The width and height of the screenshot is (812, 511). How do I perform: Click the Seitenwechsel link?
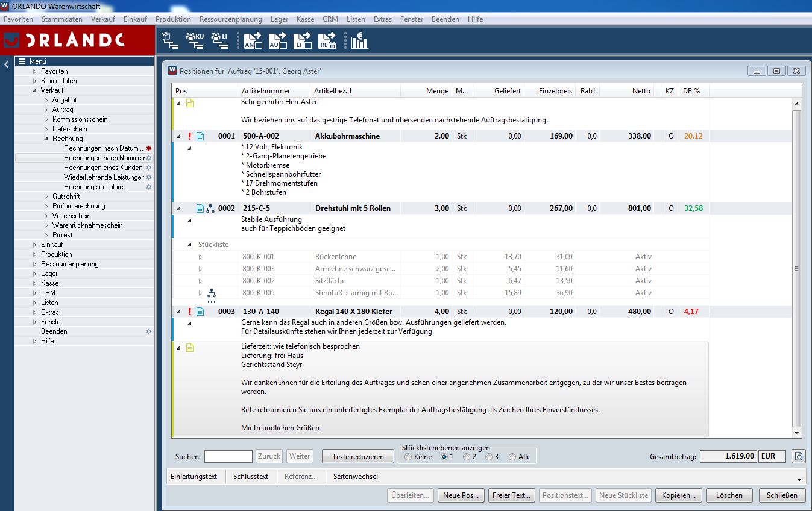coord(356,477)
